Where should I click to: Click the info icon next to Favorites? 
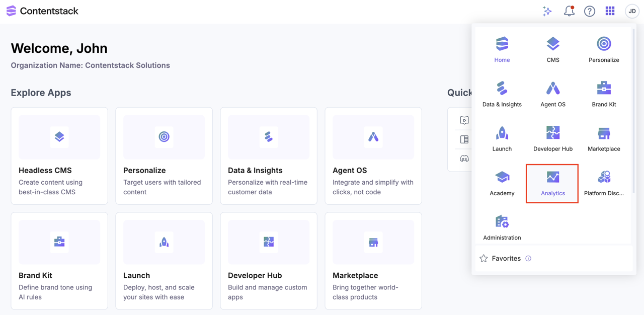[528, 258]
